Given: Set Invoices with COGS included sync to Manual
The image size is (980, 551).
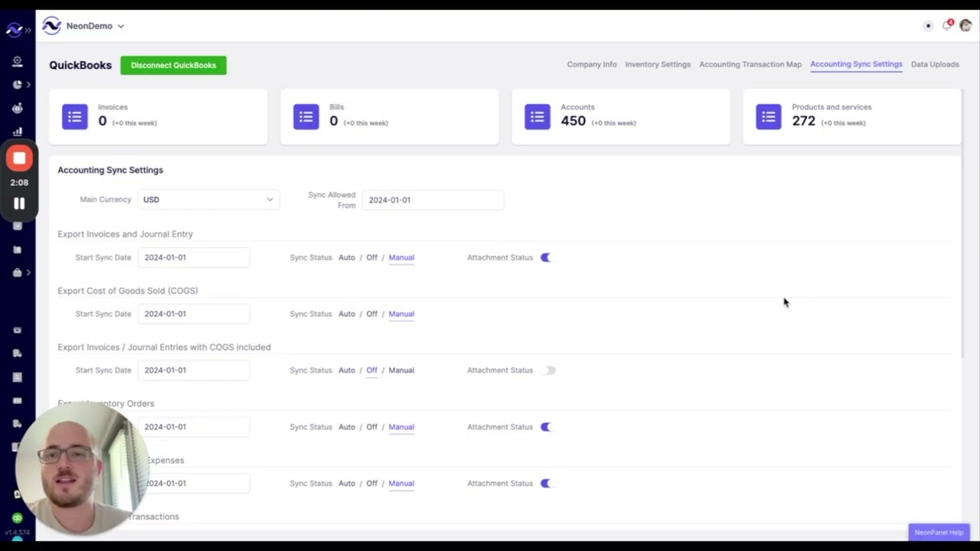Looking at the screenshot, I should point(401,370).
